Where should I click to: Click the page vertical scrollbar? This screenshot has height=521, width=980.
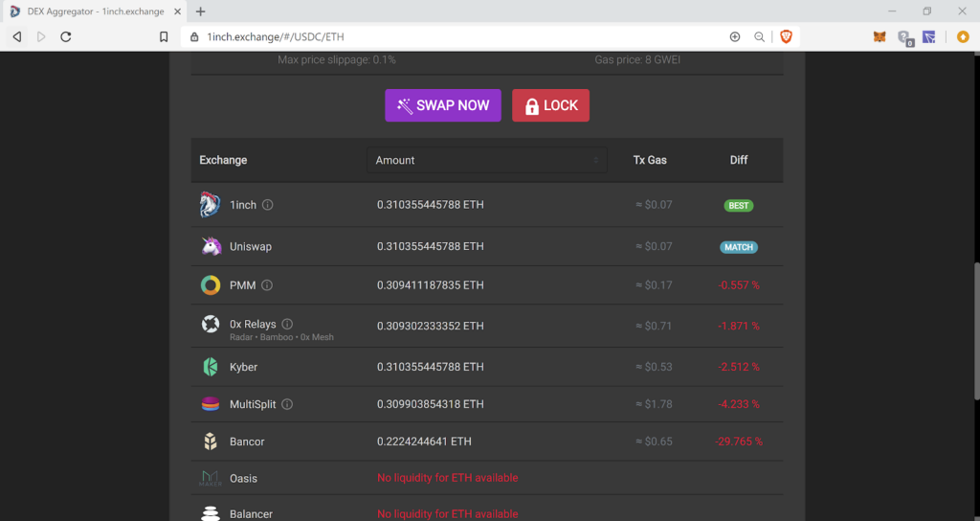pyautogui.click(x=975, y=330)
